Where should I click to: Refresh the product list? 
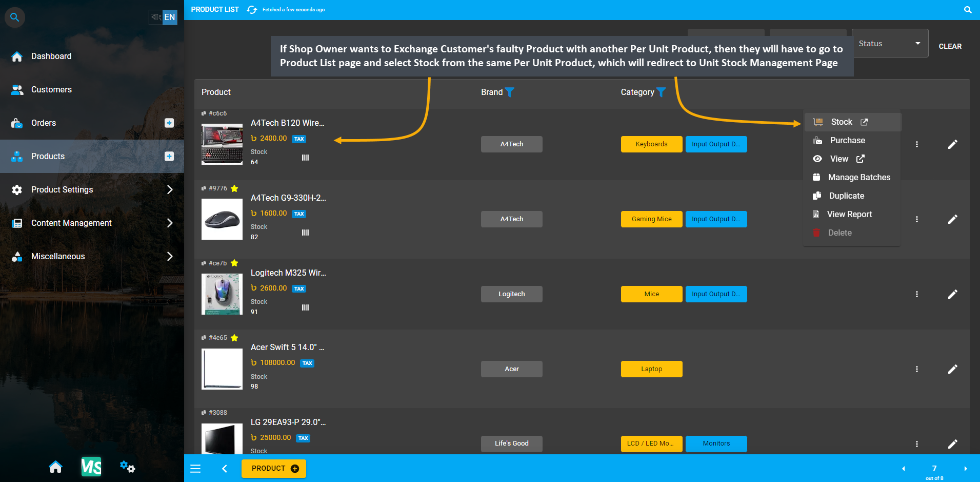pos(252,10)
